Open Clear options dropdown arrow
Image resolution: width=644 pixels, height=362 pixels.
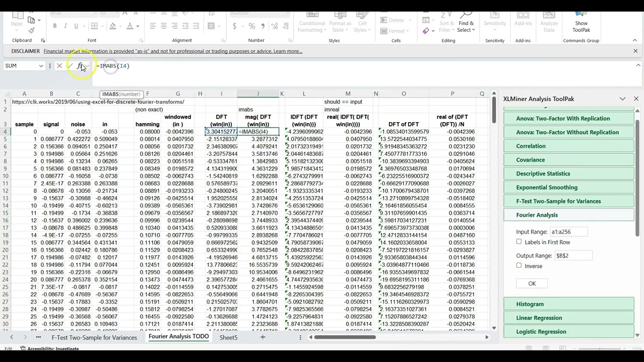point(433,31)
